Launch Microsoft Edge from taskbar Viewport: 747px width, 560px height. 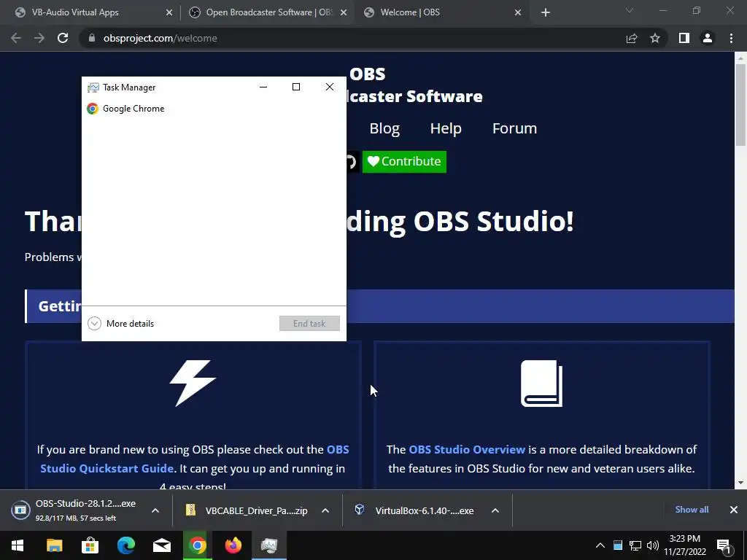[x=125, y=545]
